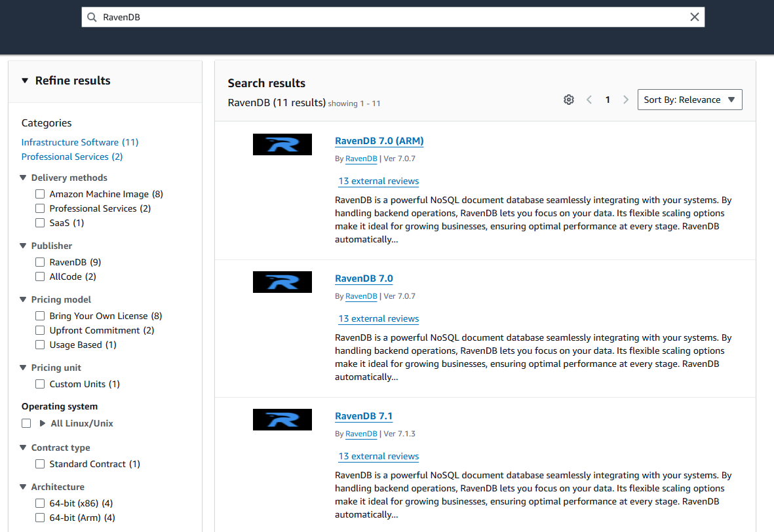View 13 external reviews for RavenDB 7.0
The width and height of the screenshot is (774, 532).
click(379, 319)
